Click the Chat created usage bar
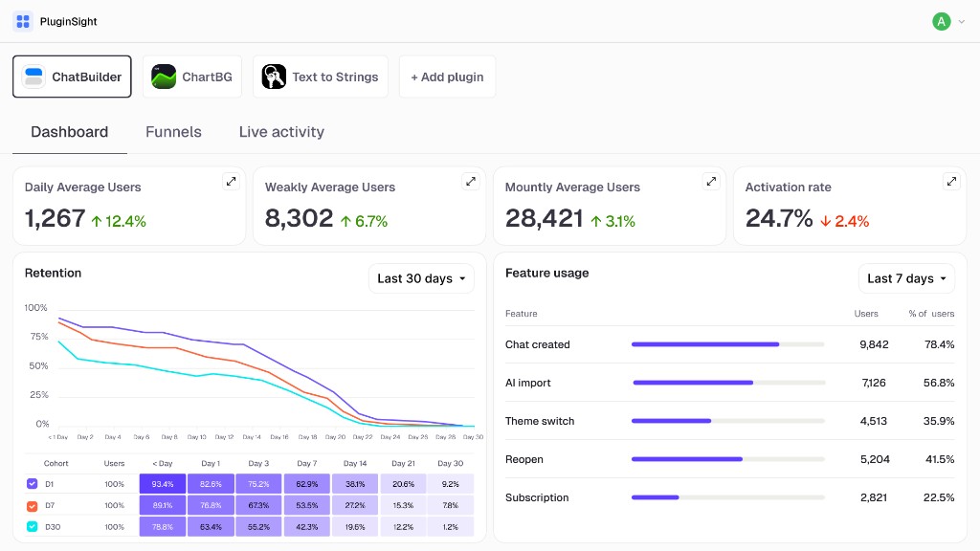 727,344
